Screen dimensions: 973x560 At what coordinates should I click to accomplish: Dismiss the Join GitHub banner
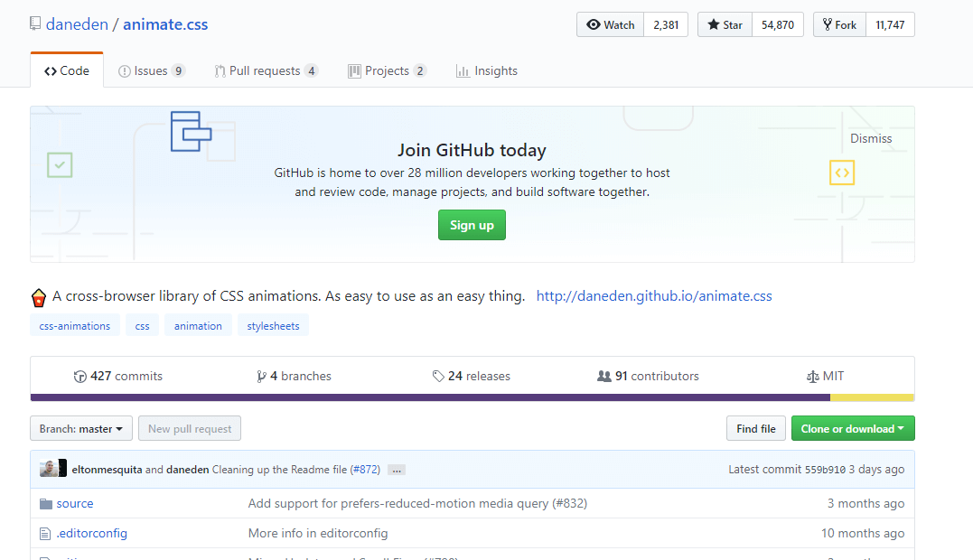point(871,138)
